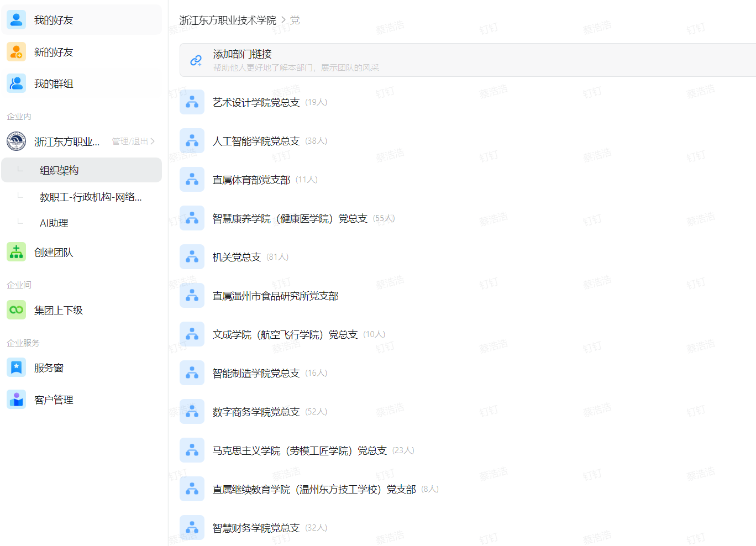This screenshot has width=756, height=546.
Task: Click the 浙江东方职业 school logo
Action: pyautogui.click(x=16, y=141)
